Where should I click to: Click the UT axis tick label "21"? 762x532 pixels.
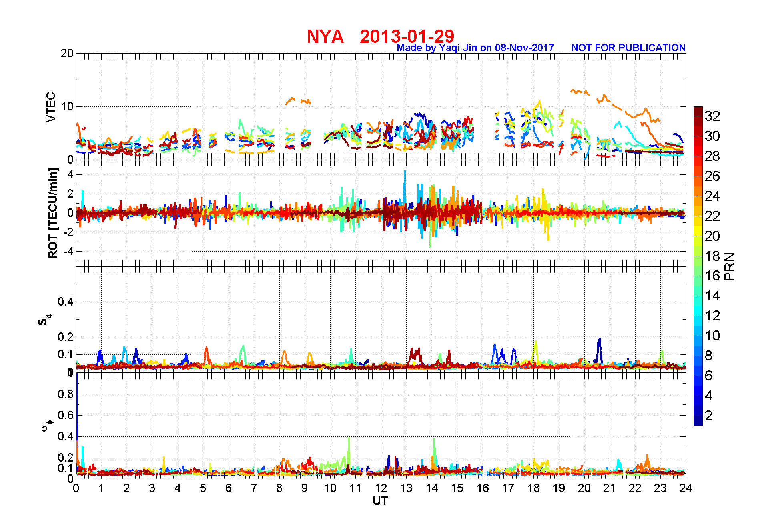click(610, 488)
